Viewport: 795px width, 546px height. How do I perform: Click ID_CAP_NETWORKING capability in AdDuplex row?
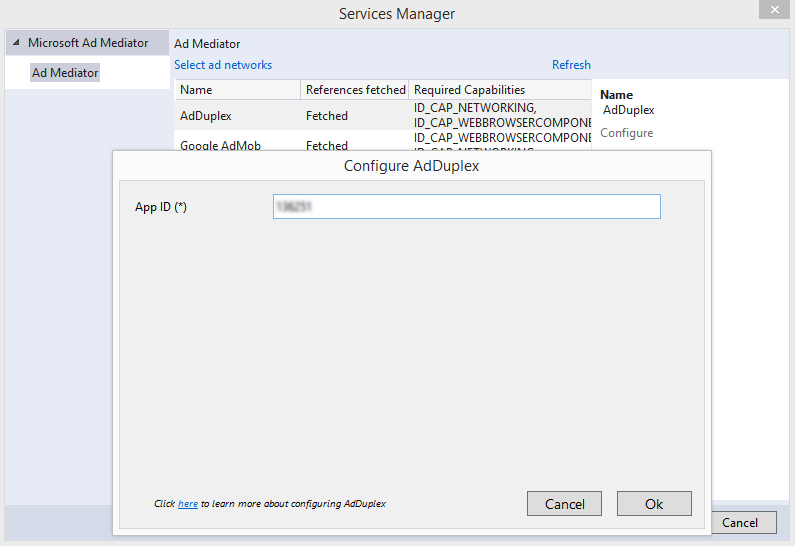coord(475,107)
